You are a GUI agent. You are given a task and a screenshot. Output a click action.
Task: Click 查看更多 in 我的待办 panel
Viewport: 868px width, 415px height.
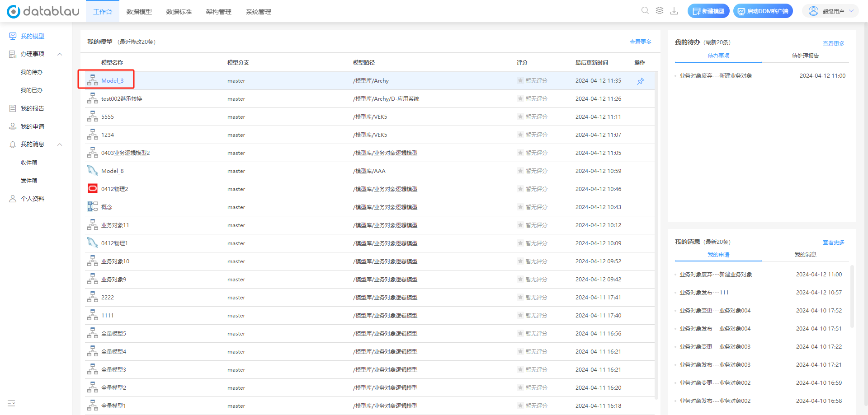click(834, 44)
